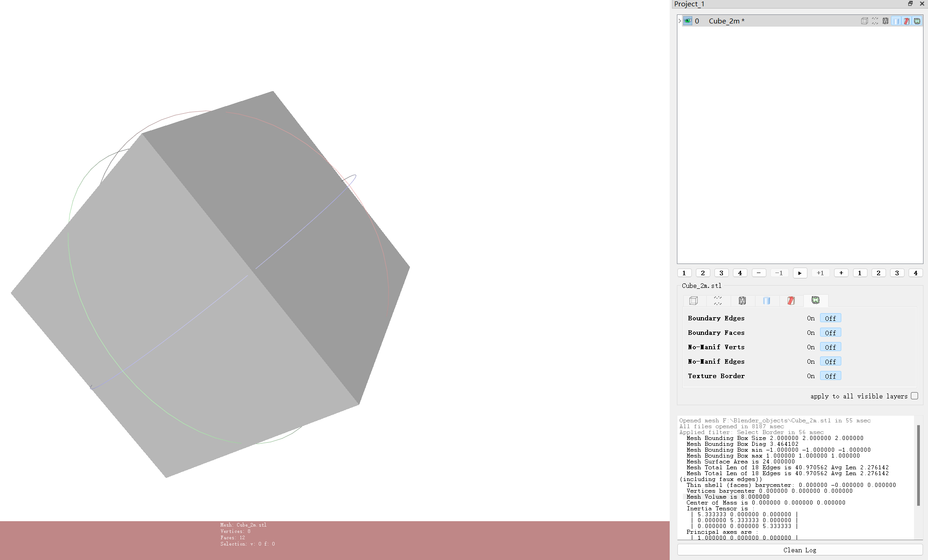Screen dimensions: 928x560
Task: Open the wireframe tab under Cube_2m.stl
Action: click(x=742, y=301)
